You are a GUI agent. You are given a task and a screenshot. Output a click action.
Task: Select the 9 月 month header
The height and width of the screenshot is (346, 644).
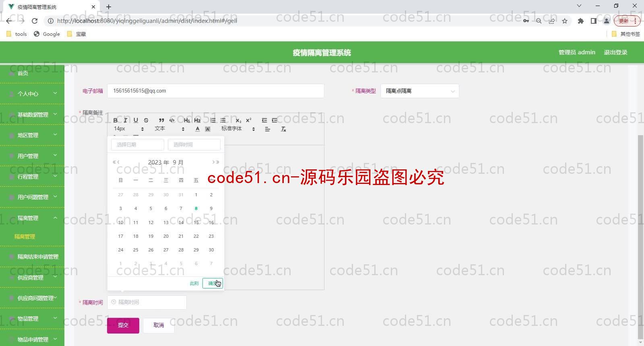click(x=178, y=163)
